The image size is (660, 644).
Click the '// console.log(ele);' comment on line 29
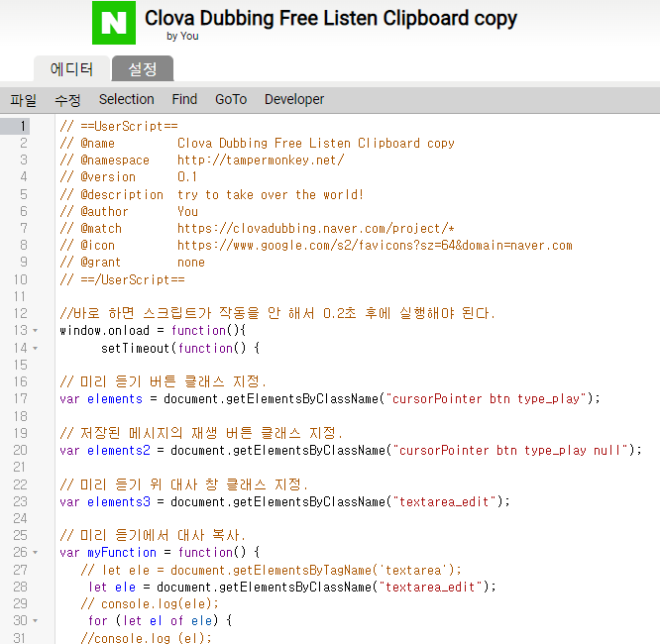(x=150, y=604)
